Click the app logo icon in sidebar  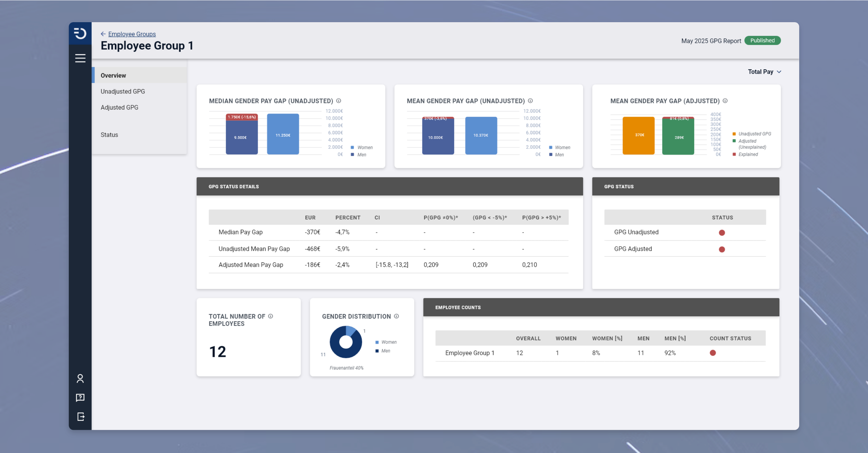click(x=80, y=33)
